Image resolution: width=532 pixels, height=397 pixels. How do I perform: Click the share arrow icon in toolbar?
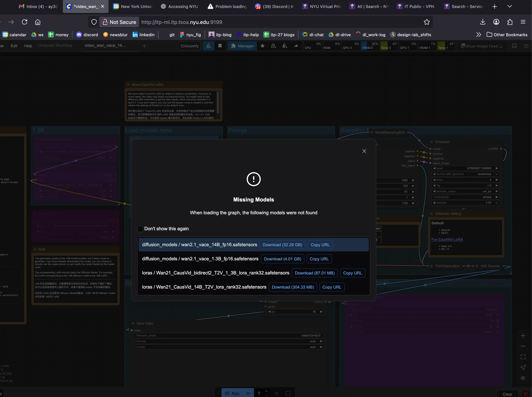click(296, 46)
